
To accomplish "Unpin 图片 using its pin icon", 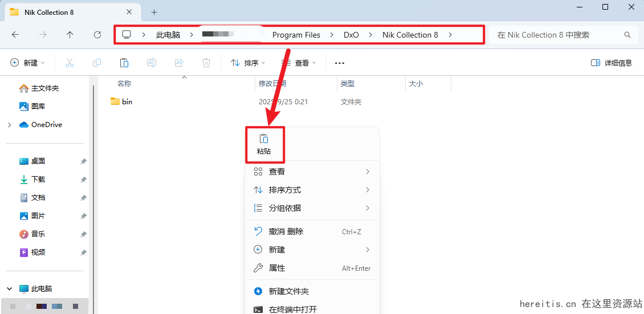I will [83, 216].
